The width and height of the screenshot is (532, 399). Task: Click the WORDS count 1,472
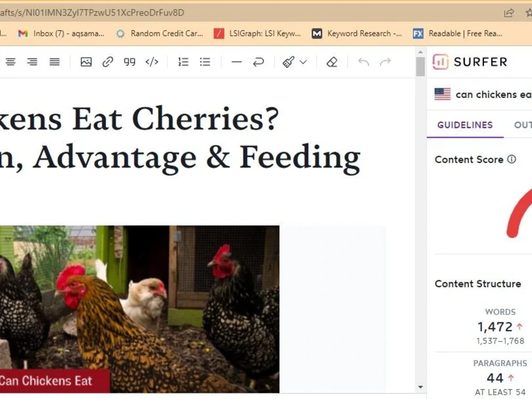pos(495,327)
